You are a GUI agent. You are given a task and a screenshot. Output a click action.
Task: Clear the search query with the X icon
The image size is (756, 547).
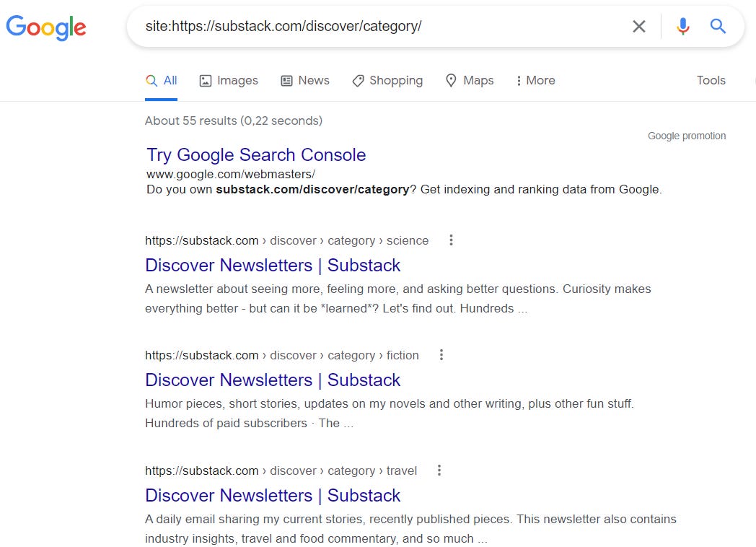tap(639, 26)
